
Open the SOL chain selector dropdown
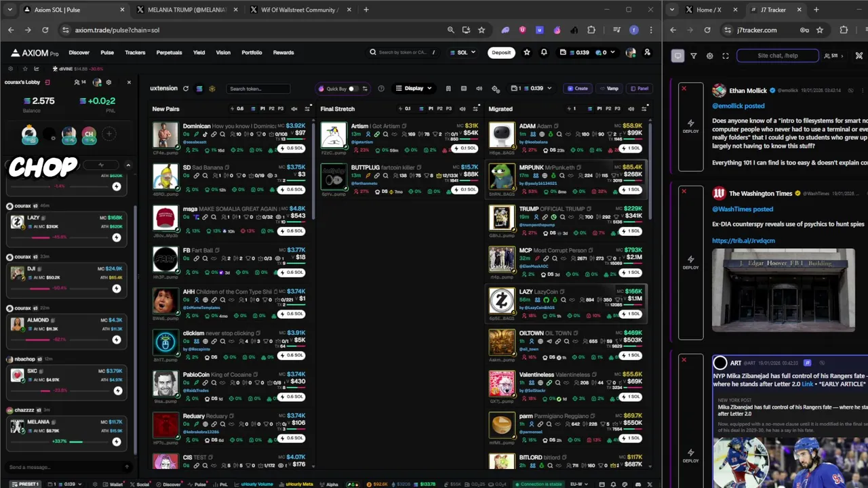click(463, 52)
